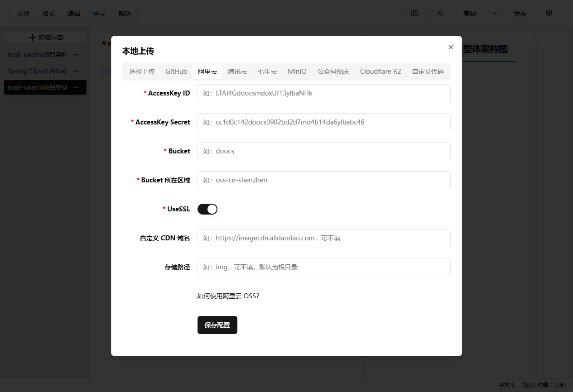Screen dimensions: 573x392
Task: Open the 如何使用阿里云 OSS? link
Action: 228,296
